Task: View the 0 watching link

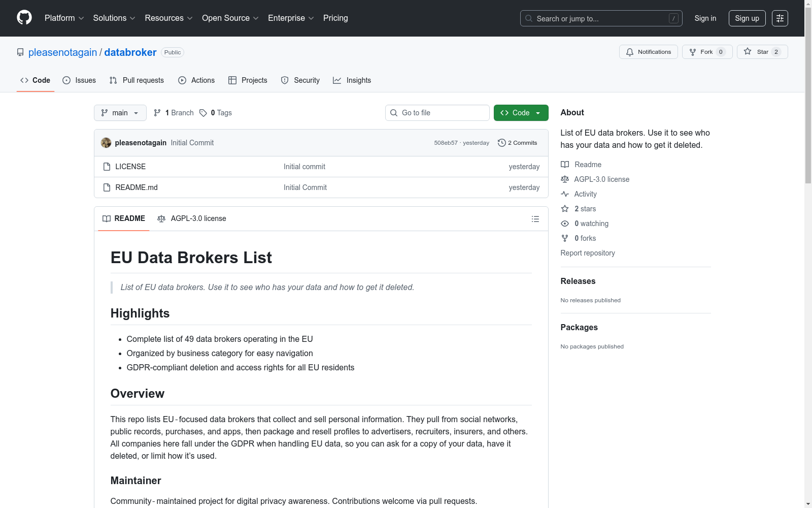Action: pos(585,224)
